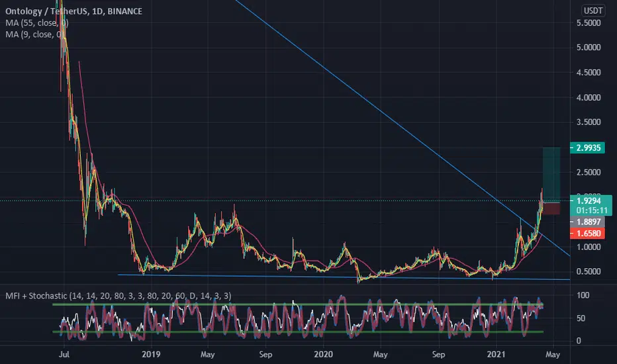Click the 1.0000 price axis label
This screenshot has width=617, height=364.
pos(589,247)
